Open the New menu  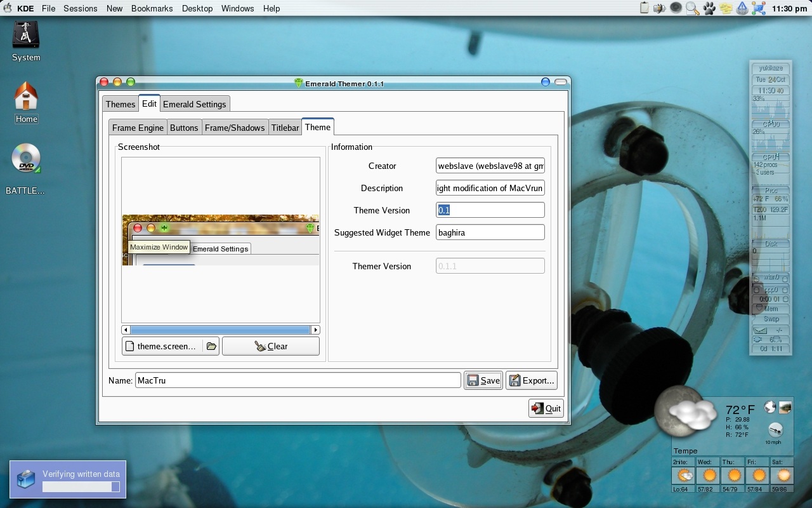tap(114, 8)
